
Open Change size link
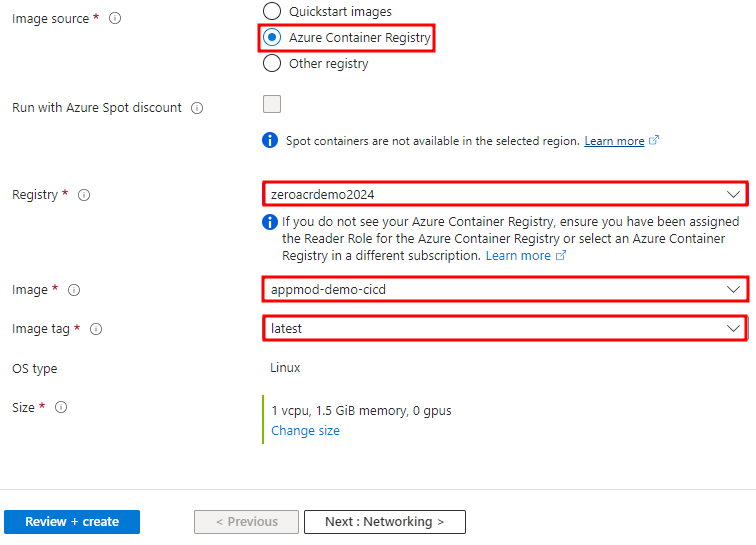pos(305,430)
